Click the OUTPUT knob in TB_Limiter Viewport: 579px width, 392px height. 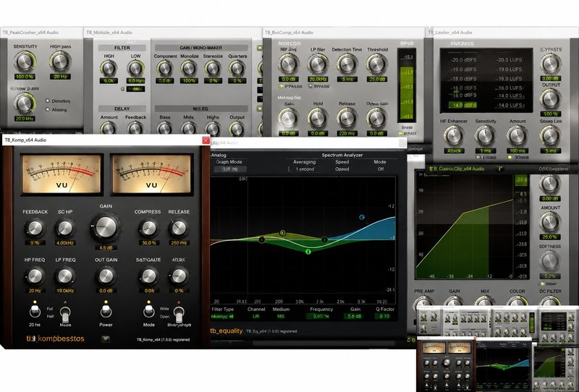550,99
